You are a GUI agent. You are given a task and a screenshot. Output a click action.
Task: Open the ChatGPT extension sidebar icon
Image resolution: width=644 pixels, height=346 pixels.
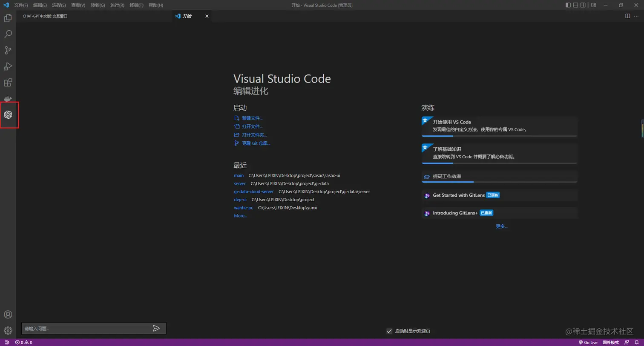(x=8, y=114)
